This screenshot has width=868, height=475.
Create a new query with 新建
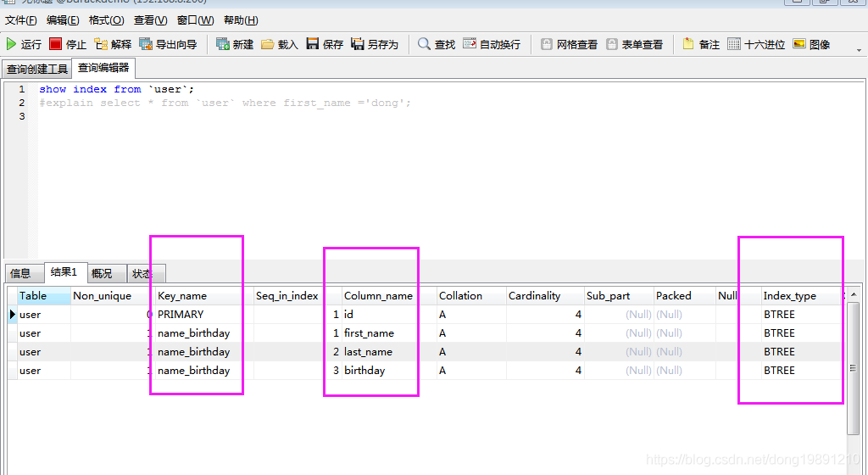coord(223,44)
